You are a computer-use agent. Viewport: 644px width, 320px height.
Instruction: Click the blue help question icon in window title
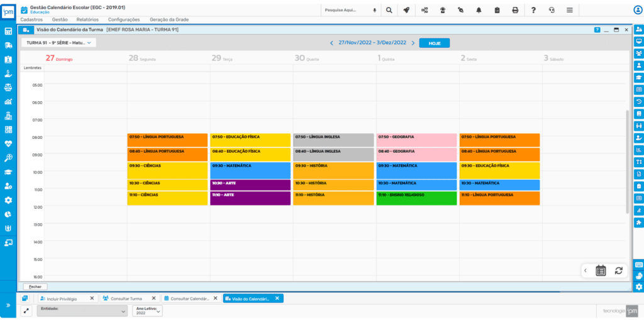coord(597,30)
